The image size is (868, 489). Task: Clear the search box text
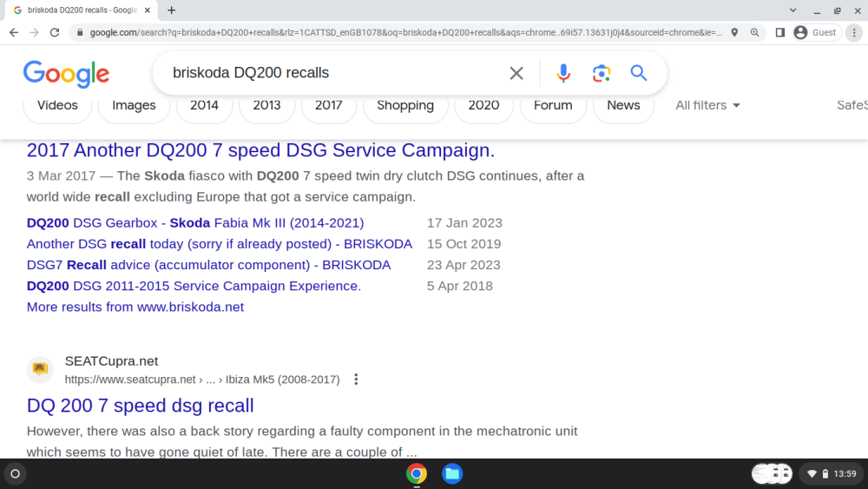pyautogui.click(x=516, y=73)
